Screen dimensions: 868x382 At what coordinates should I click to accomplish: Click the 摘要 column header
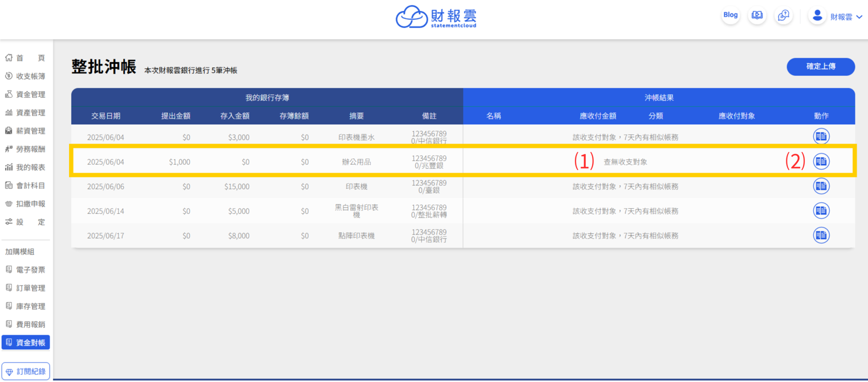click(x=356, y=116)
